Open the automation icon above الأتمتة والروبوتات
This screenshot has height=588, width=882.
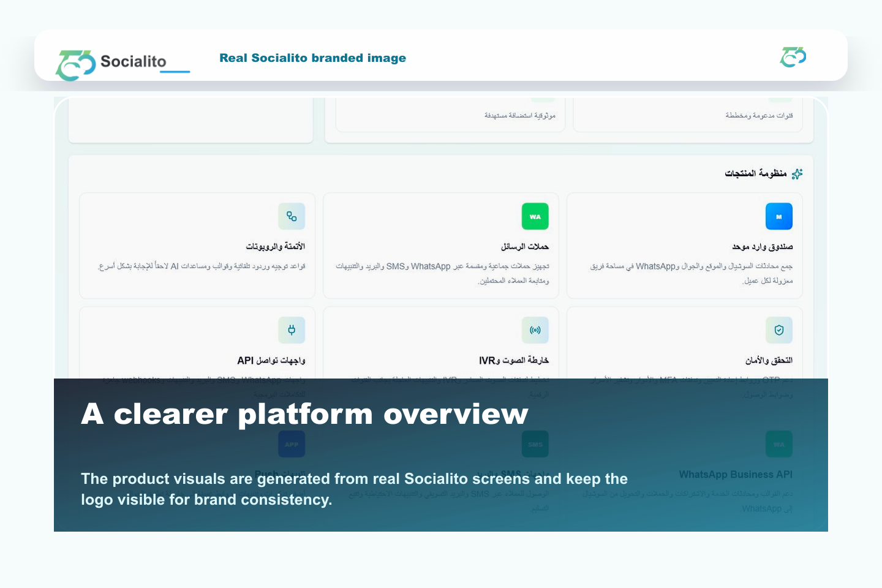pyautogui.click(x=292, y=217)
